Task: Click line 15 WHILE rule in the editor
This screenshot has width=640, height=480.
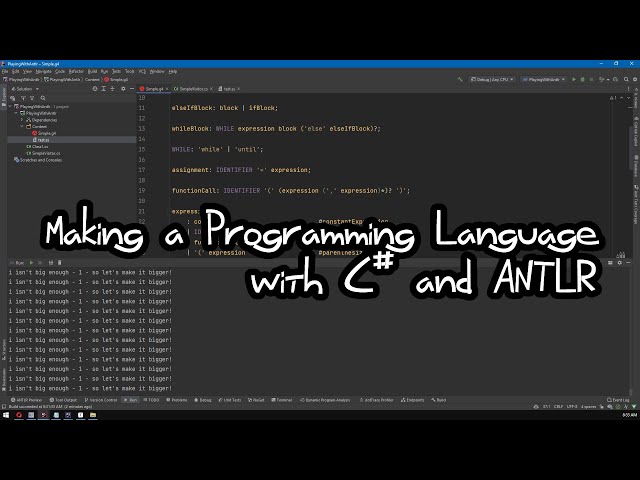Action: [x=217, y=149]
